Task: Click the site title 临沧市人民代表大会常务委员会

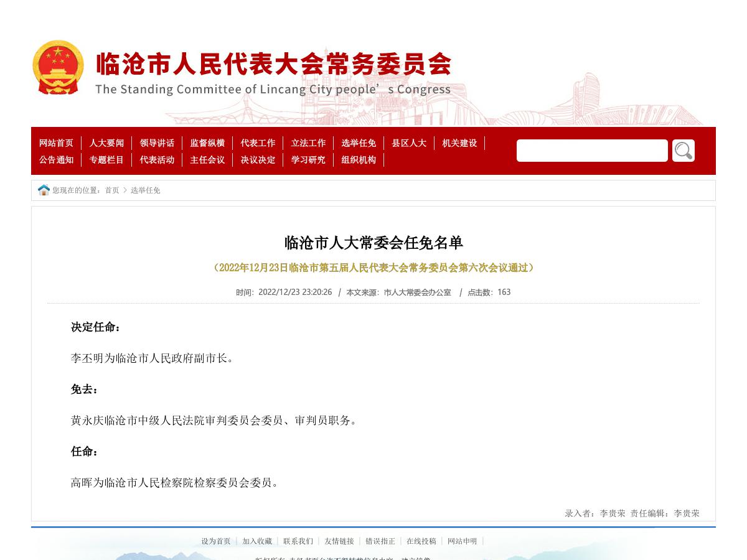Action: coord(273,64)
